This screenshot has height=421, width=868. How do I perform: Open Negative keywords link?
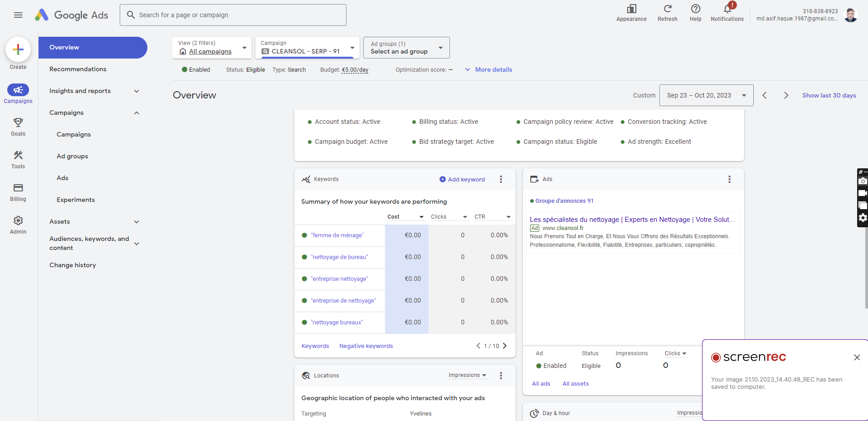click(x=366, y=346)
